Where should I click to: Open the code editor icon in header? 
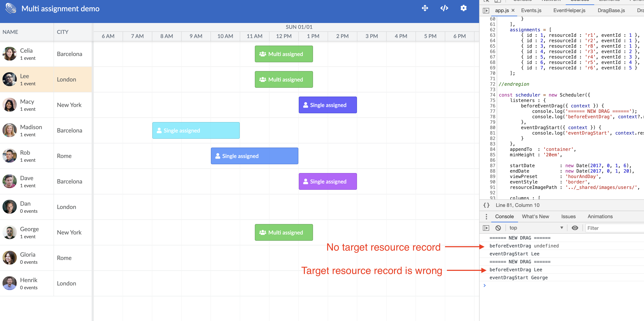click(x=444, y=8)
